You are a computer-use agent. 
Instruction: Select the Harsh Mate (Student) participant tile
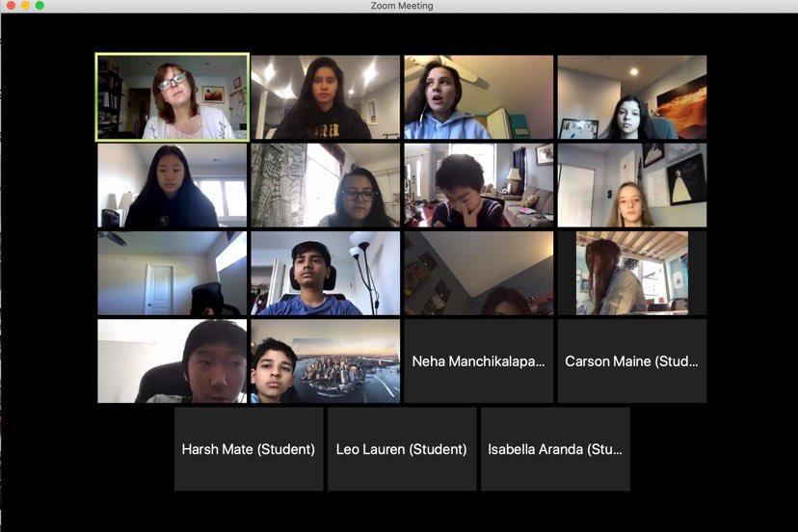pos(249,449)
